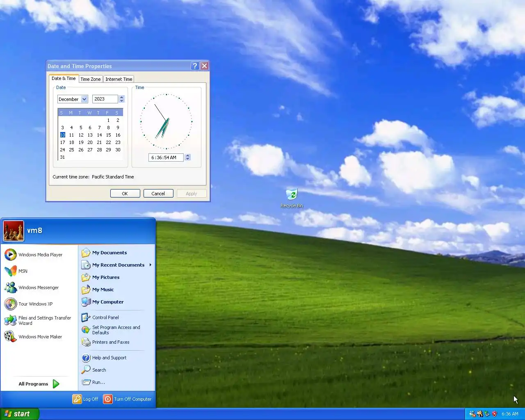Click the Windows Messenger tray icon
Image resolution: width=525 pixels, height=420 pixels.
(x=472, y=414)
